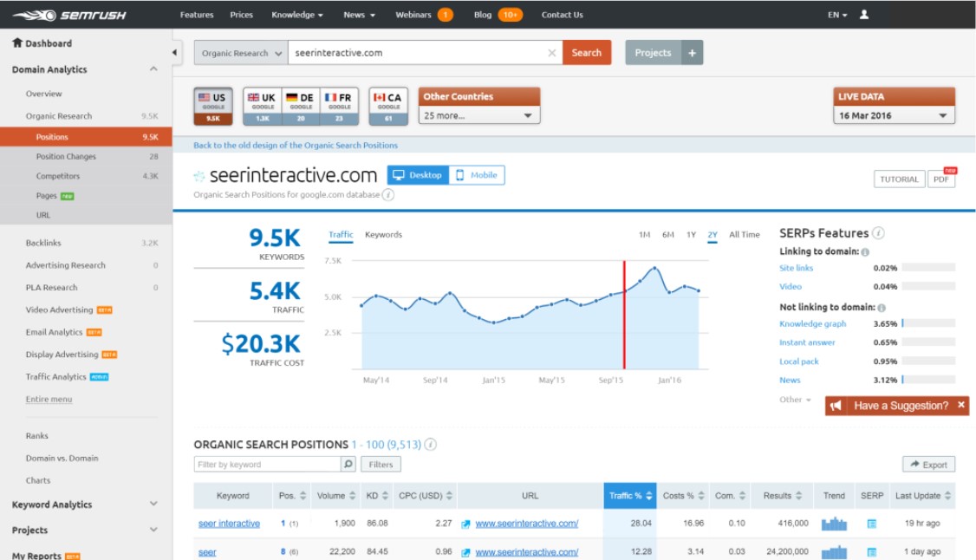Image resolution: width=976 pixels, height=560 pixels.
Task: Open the TUTORIAL button
Action: tap(899, 179)
